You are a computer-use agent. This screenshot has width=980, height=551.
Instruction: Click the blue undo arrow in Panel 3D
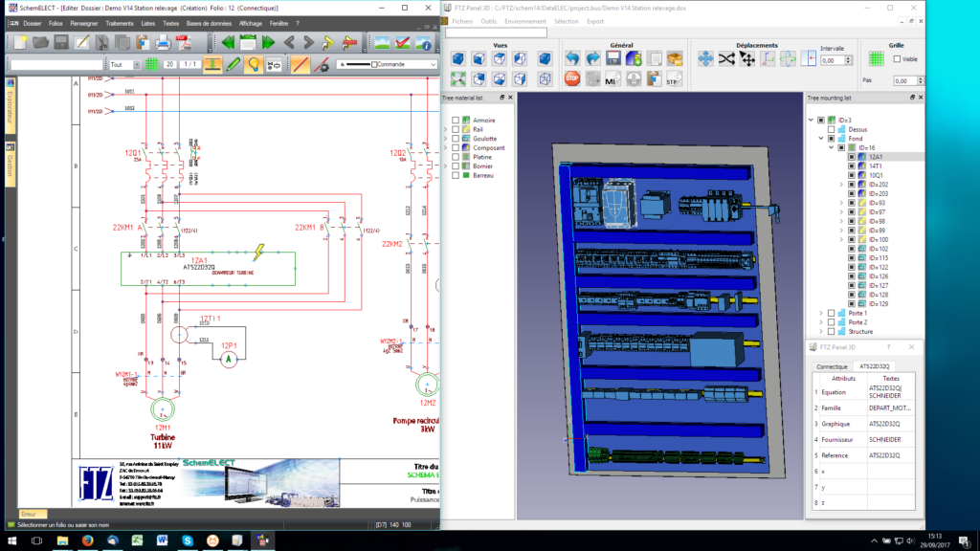coord(572,58)
